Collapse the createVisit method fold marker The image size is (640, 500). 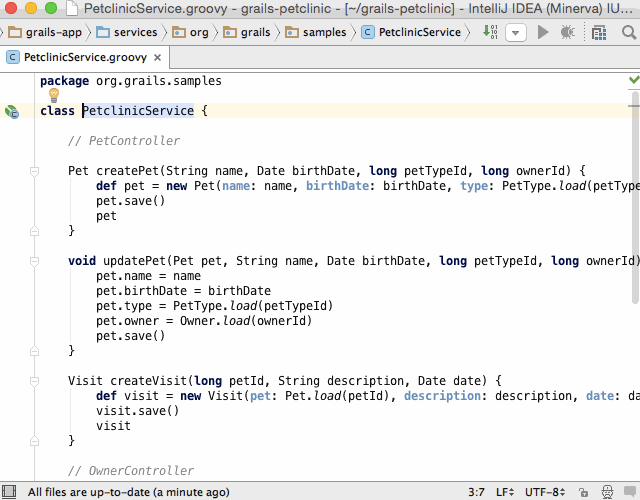click(x=34, y=381)
